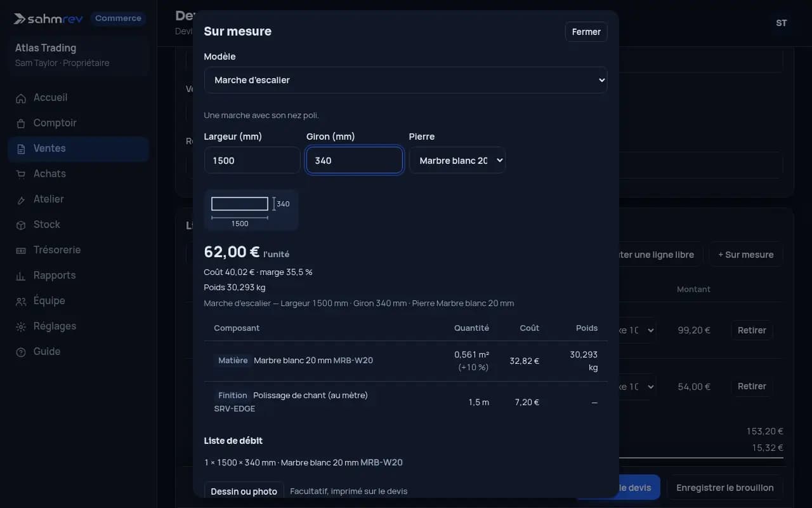
Task: Click the Guide help icon
Action: pyautogui.click(x=21, y=352)
